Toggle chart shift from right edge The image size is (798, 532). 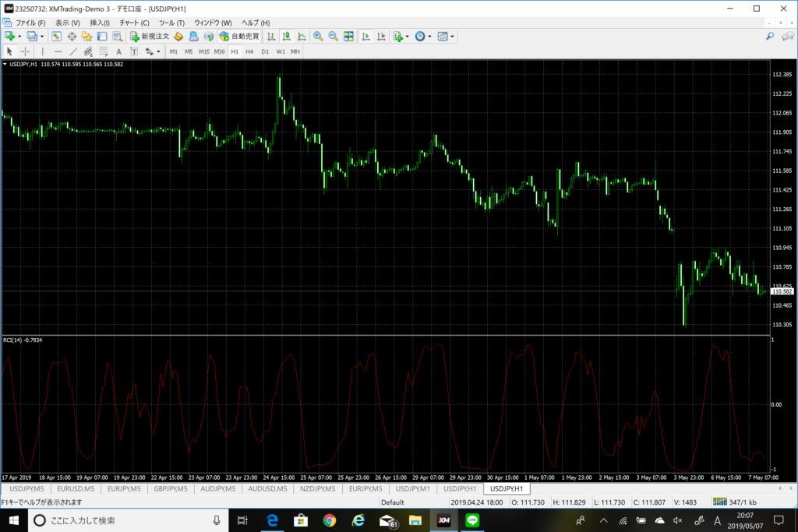point(381,36)
